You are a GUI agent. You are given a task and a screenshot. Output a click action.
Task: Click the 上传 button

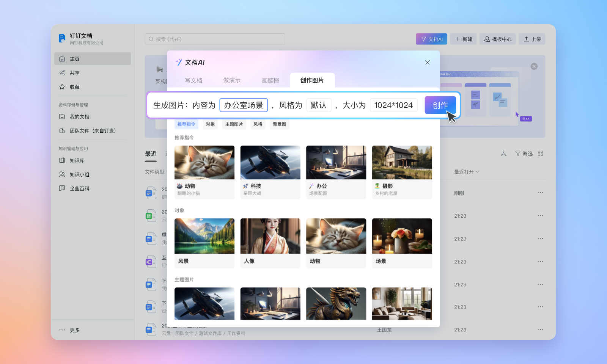click(x=532, y=39)
